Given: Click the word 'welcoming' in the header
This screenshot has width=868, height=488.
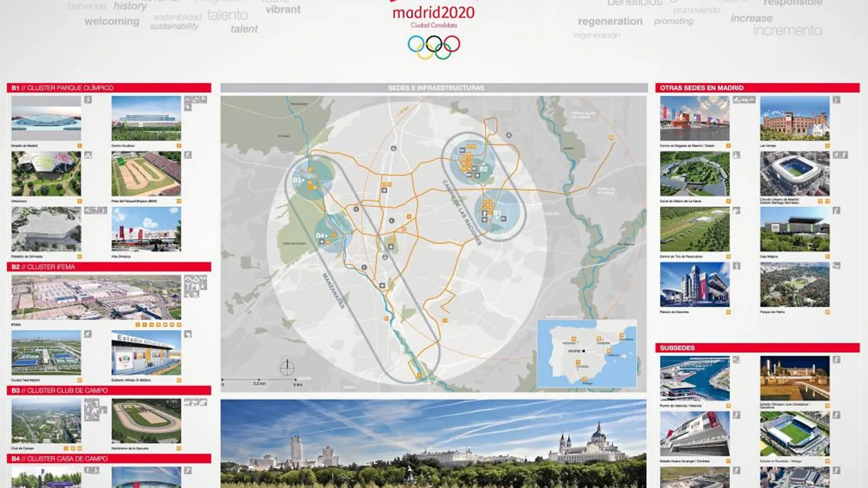Looking at the screenshot, I should point(112,21).
